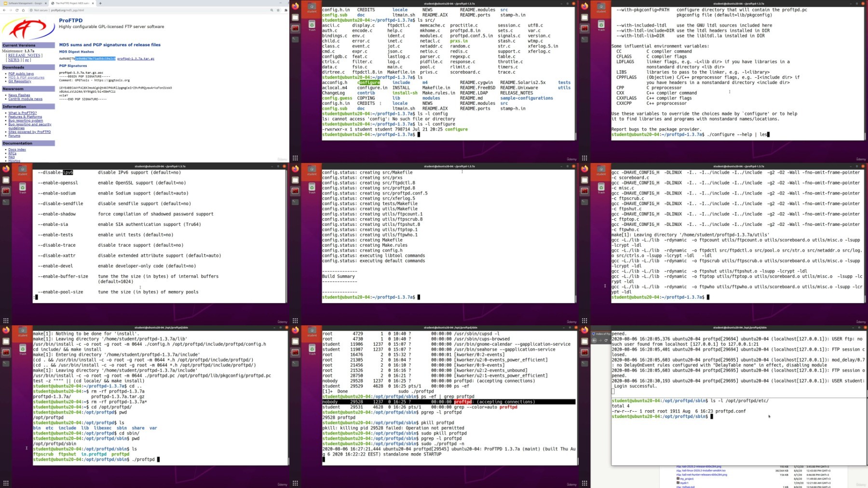Launch Firefox beside the "make install" terminal
868x488 pixels.
coord(6,330)
